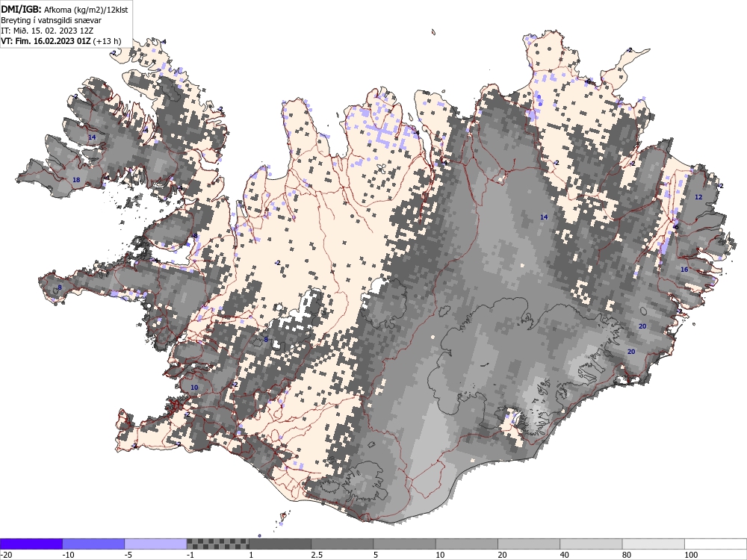Select the dark gray 1 to 2.5 legend swatch

tap(280, 544)
